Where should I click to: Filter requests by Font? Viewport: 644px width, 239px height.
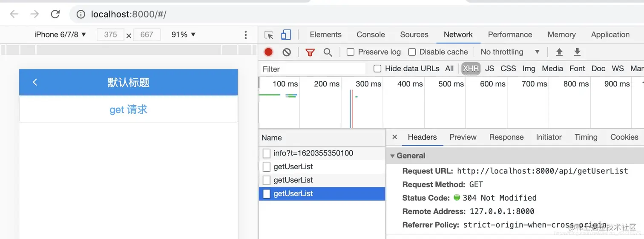coord(577,69)
